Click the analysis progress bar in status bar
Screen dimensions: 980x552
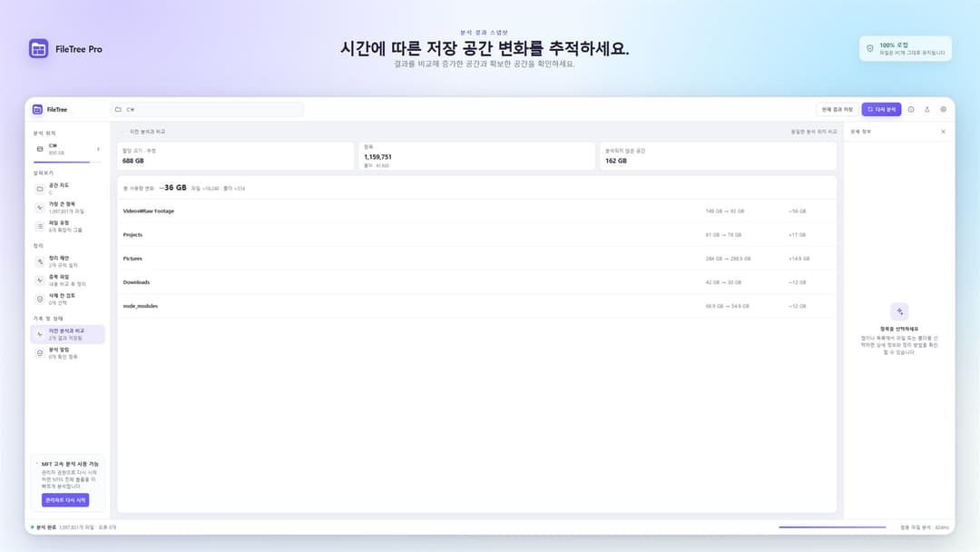[x=832, y=527]
